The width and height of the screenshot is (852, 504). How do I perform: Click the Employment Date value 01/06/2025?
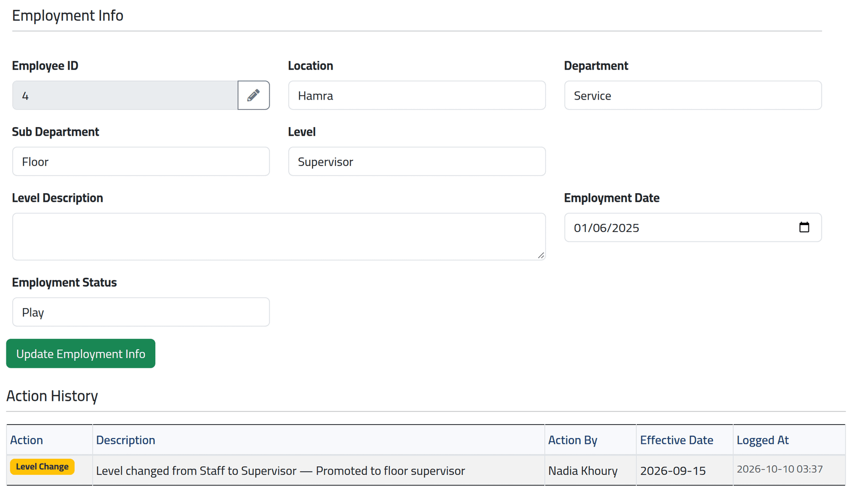pos(607,228)
